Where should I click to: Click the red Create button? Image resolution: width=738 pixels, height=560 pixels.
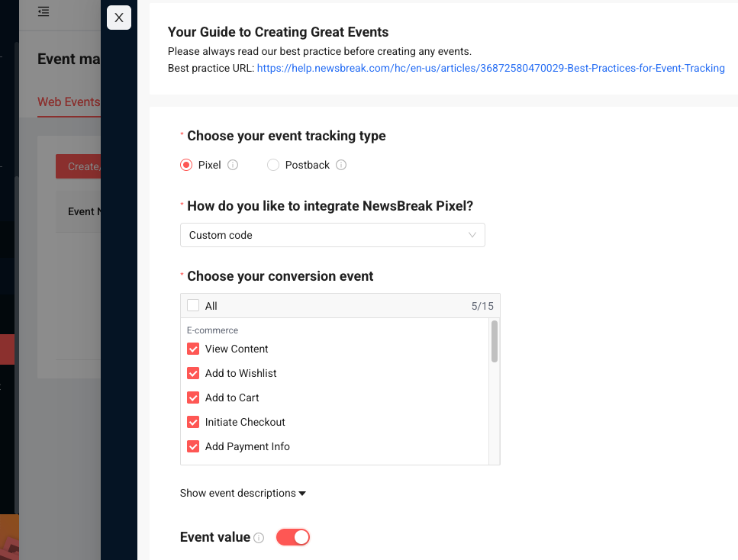78,166
